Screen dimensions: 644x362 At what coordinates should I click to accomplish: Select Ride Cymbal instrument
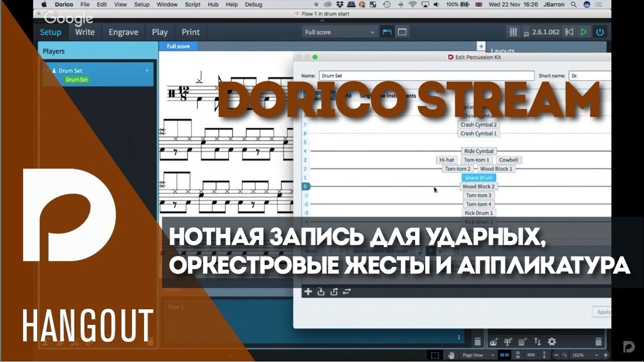pos(479,151)
